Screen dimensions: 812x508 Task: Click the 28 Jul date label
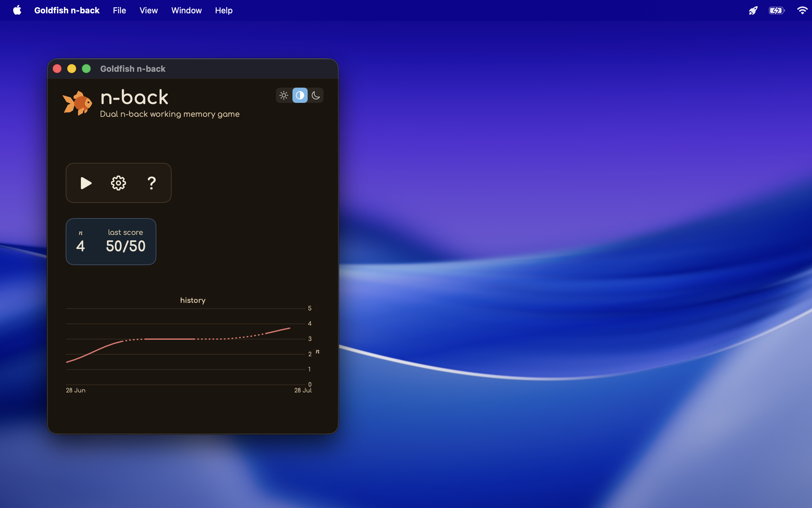[x=303, y=390]
